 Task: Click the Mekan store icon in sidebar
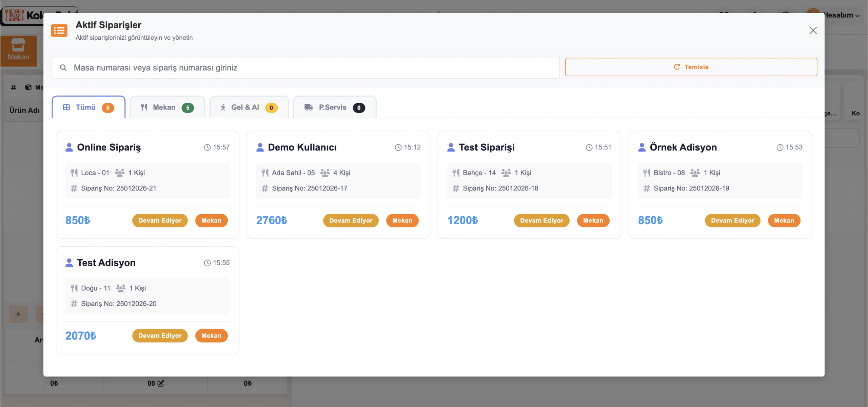[18, 45]
